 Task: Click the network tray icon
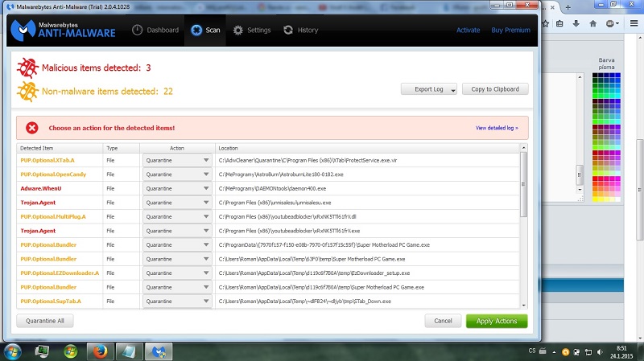tap(588, 352)
